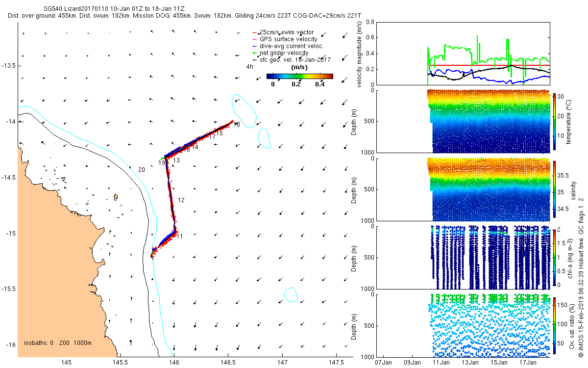Click the 17Jan date tick label
588x368 pixels.
[528, 363]
